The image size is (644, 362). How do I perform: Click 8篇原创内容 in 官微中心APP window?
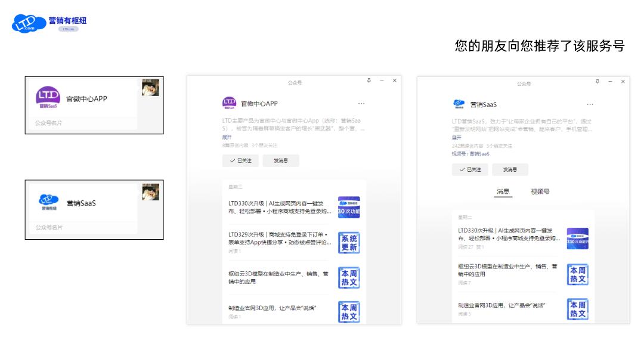(x=236, y=146)
